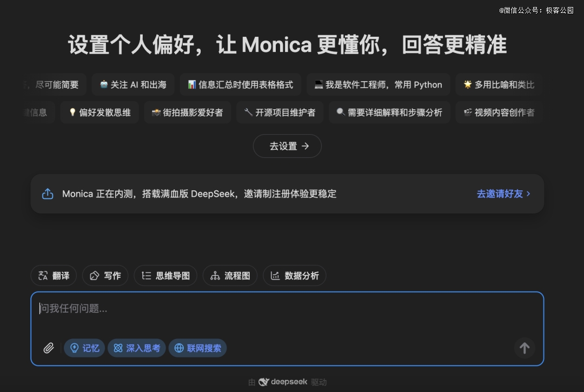Select the 关注 AI 和出海 preference chip
Image resolution: width=584 pixels, height=392 pixels.
pos(133,84)
